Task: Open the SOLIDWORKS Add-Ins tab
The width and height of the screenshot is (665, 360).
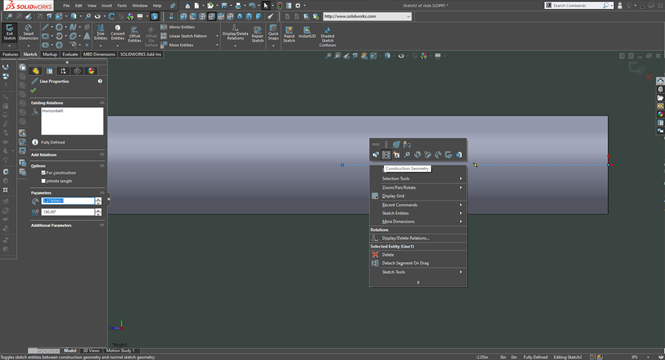Action: pos(140,54)
